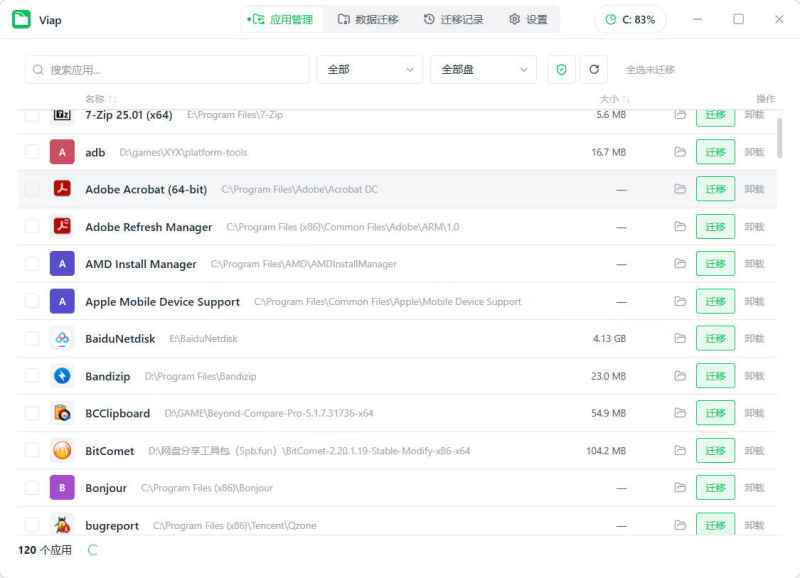
Task: Go to the 迁移记录 tab
Action: click(454, 19)
